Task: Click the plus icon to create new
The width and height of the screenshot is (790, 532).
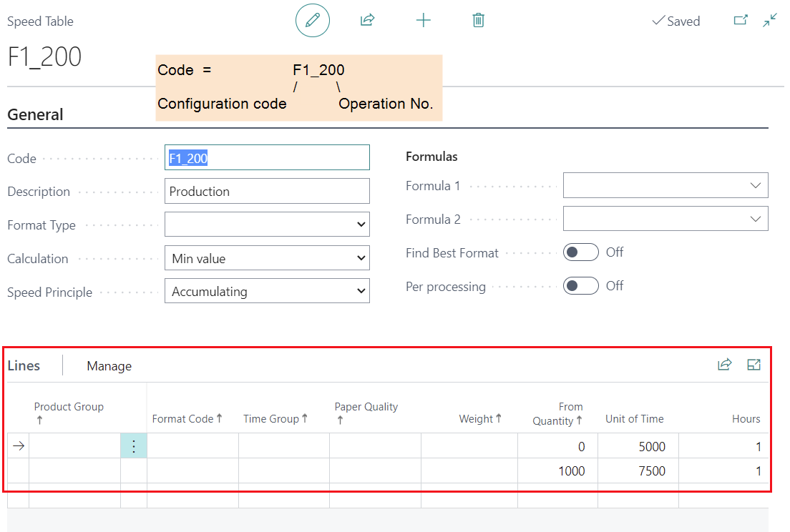Action: click(423, 21)
